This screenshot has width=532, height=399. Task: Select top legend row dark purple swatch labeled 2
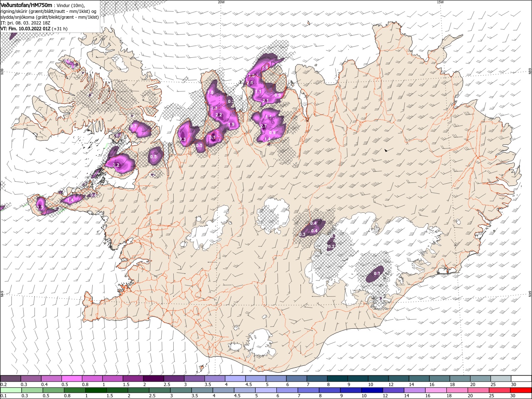tap(153, 379)
